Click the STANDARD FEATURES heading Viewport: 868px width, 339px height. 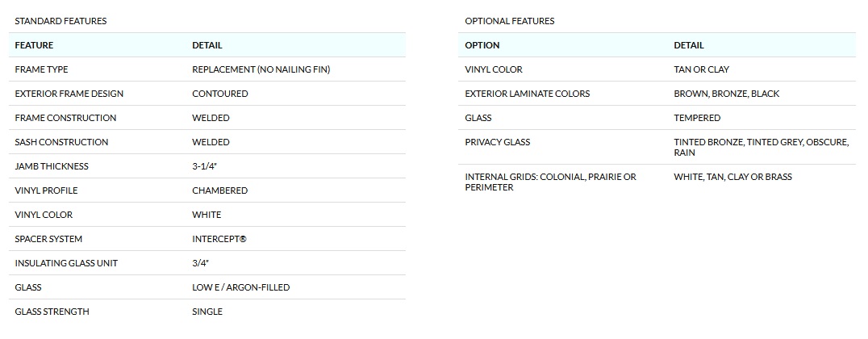coord(61,21)
